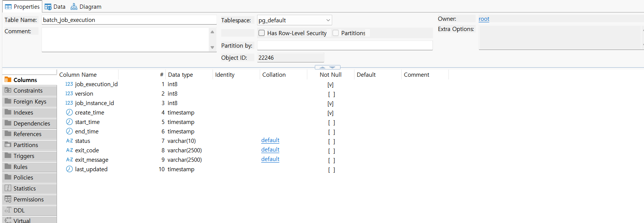Open the DDL view icon

click(8, 210)
